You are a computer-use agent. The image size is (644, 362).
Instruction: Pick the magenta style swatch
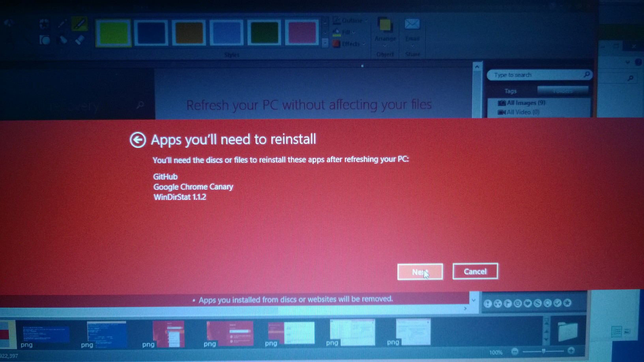pos(301,33)
